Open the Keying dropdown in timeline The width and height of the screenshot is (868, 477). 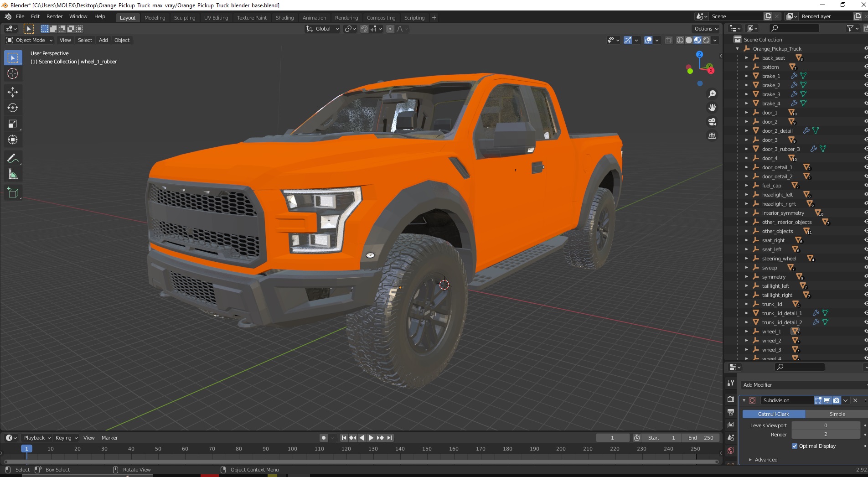point(66,438)
